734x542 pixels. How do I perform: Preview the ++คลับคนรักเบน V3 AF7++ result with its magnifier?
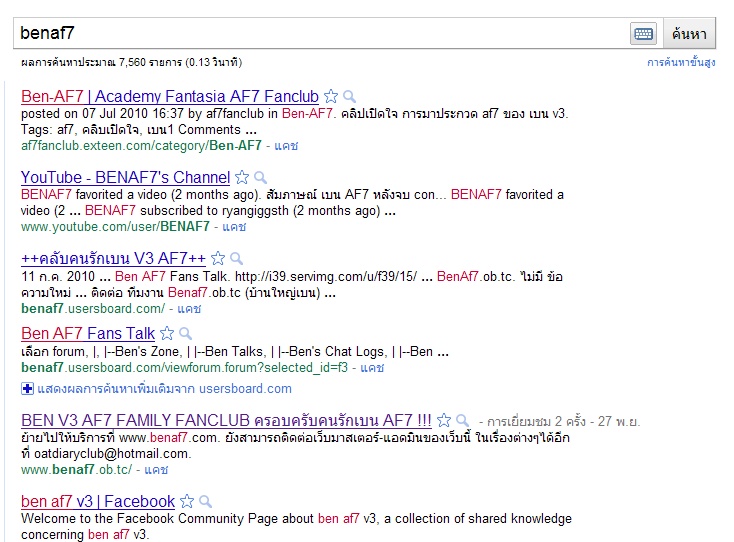pyautogui.click(x=236, y=258)
